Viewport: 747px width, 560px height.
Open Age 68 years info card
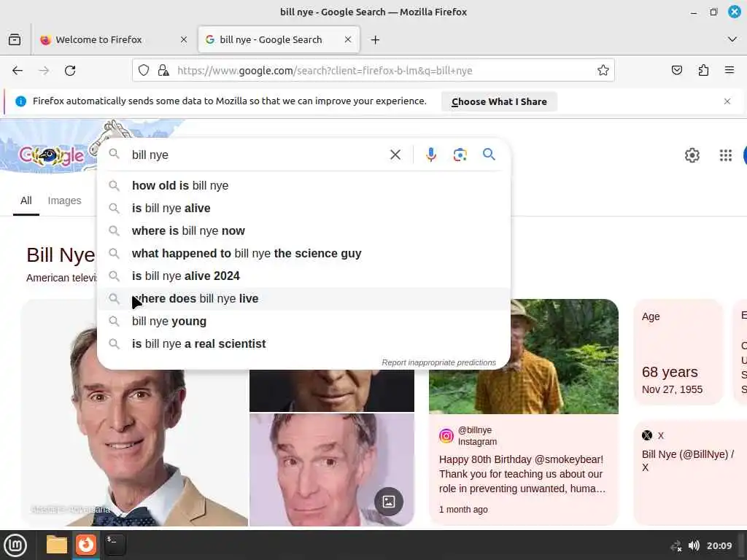[678, 352]
